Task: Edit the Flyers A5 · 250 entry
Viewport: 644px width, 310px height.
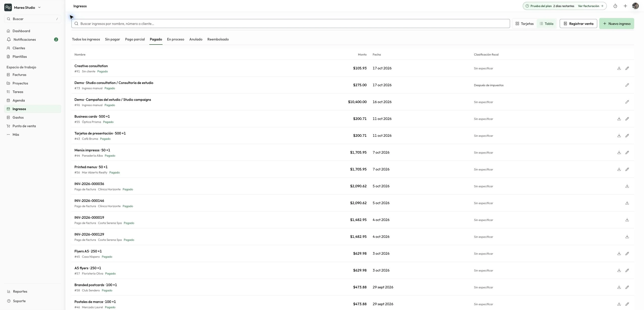Action: pyautogui.click(x=627, y=254)
